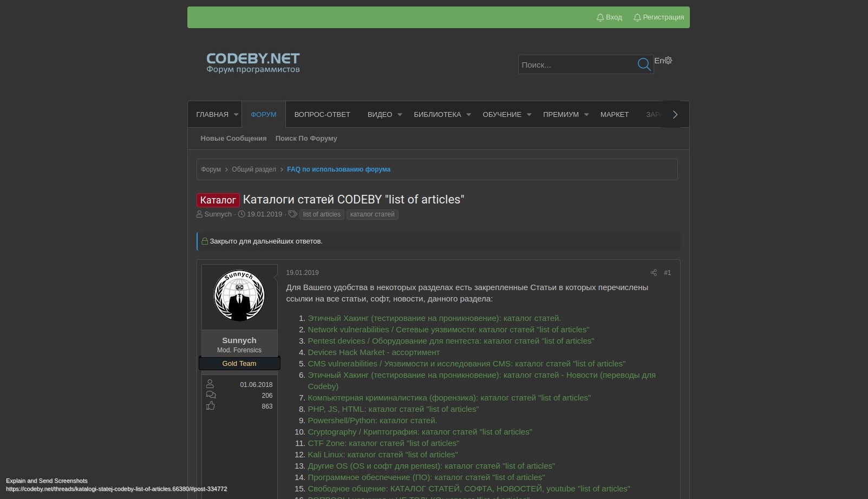Click Sunnych's avatar image
The image size is (868, 499).
point(239,297)
